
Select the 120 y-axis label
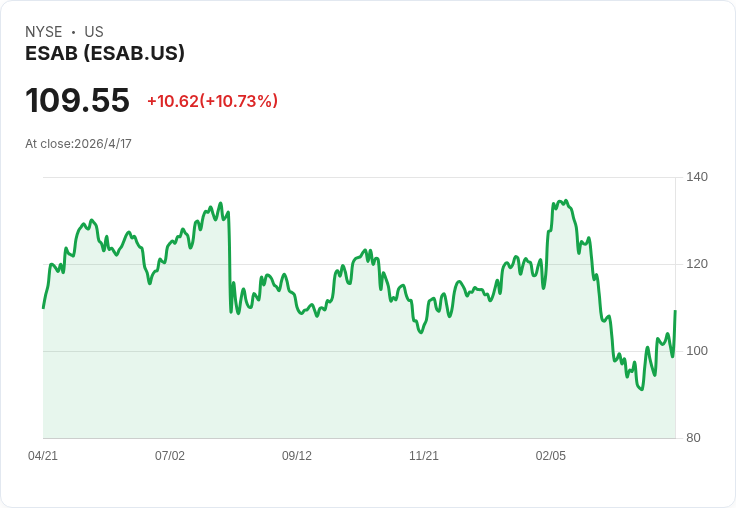pos(697,264)
